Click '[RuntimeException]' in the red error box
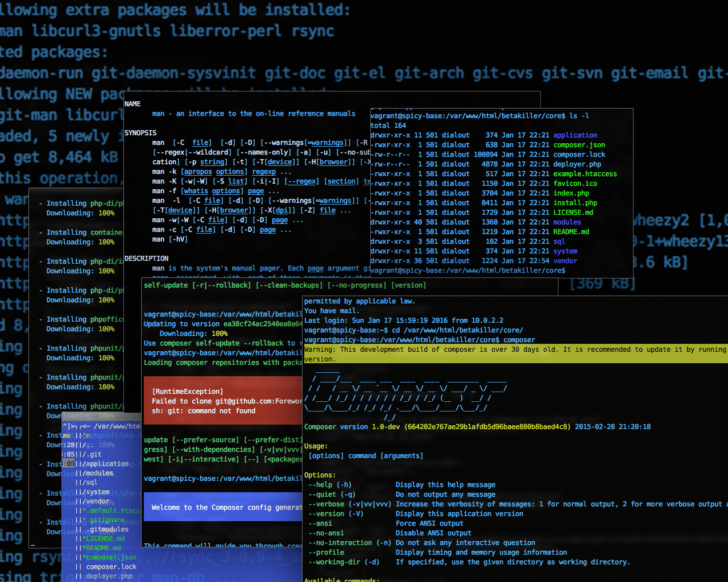 pos(187,392)
